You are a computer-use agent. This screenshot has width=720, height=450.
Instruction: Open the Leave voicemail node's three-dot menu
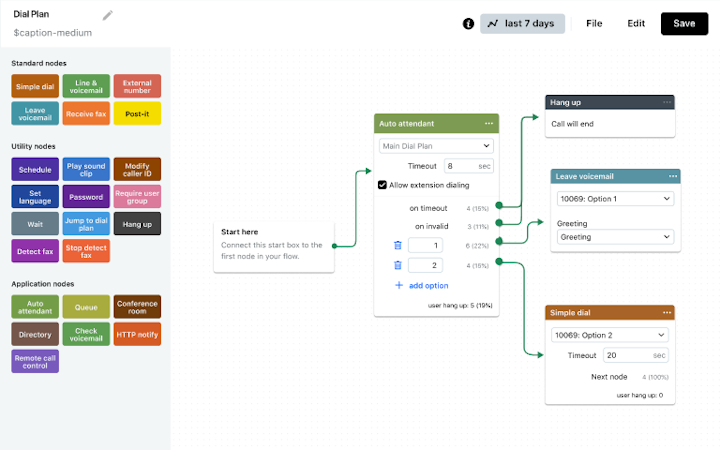coord(671,176)
